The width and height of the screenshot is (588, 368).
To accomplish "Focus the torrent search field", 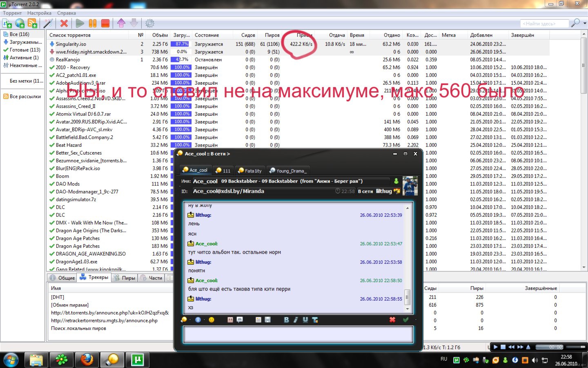I will tap(544, 24).
